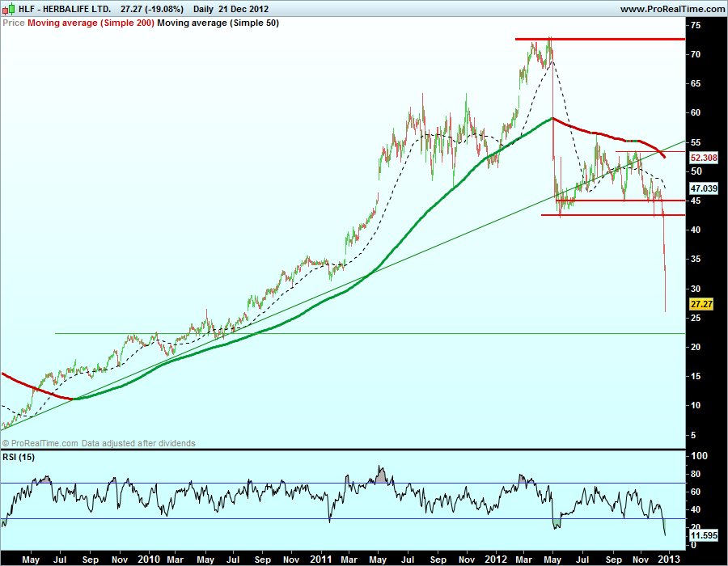Screen dimensions: 728x566
Task: Click the 2012 year label on time axis
Action: pyautogui.click(x=496, y=559)
